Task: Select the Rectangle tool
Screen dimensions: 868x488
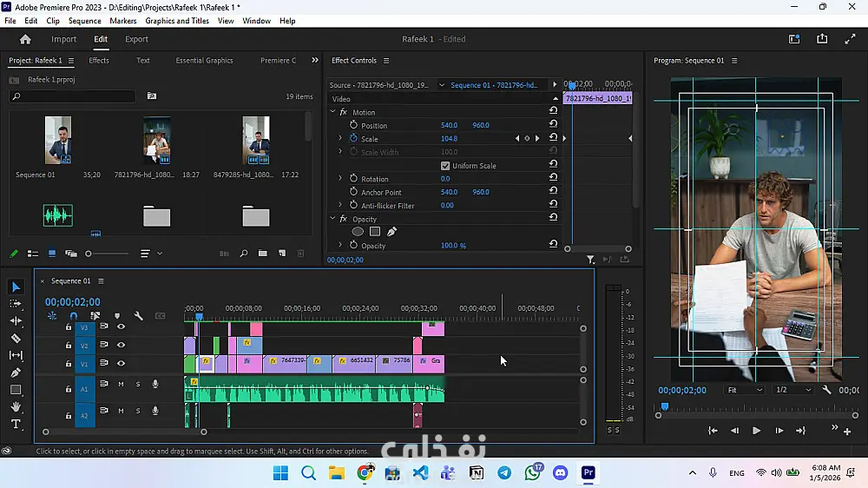Action: click(16, 389)
